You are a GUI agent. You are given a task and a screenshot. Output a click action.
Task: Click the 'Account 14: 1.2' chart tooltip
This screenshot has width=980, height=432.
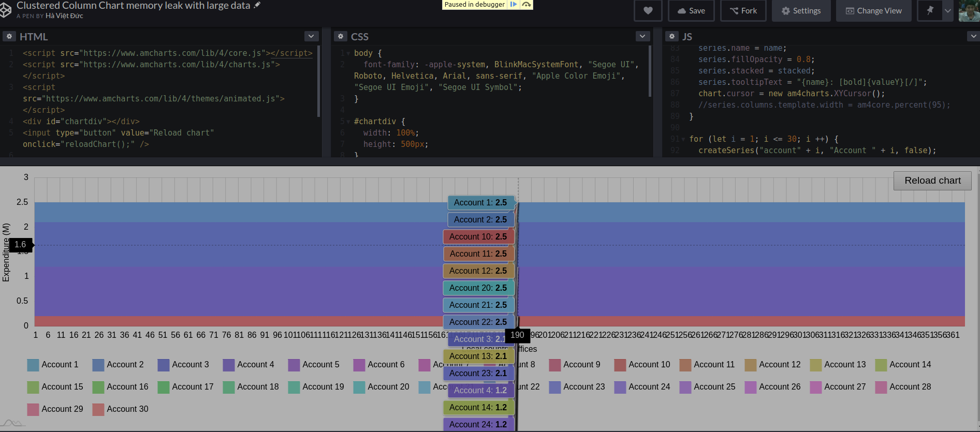point(479,408)
